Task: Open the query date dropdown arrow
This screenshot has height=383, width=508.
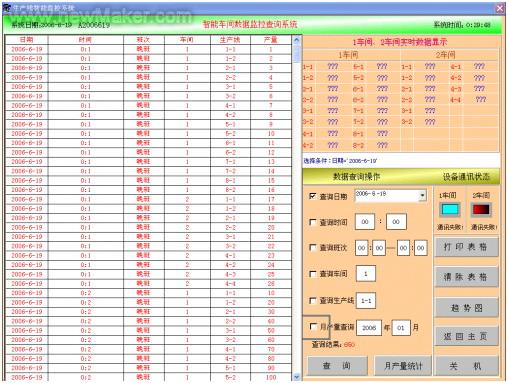Action: click(422, 195)
